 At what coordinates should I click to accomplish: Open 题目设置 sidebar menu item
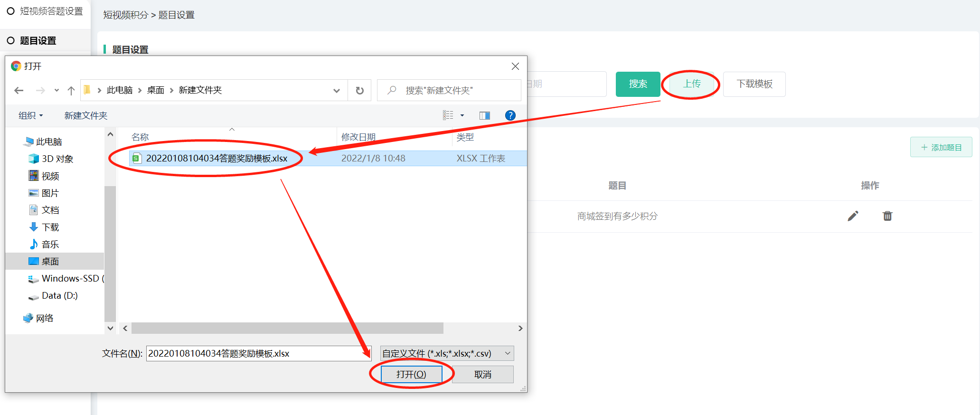coord(45,41)
